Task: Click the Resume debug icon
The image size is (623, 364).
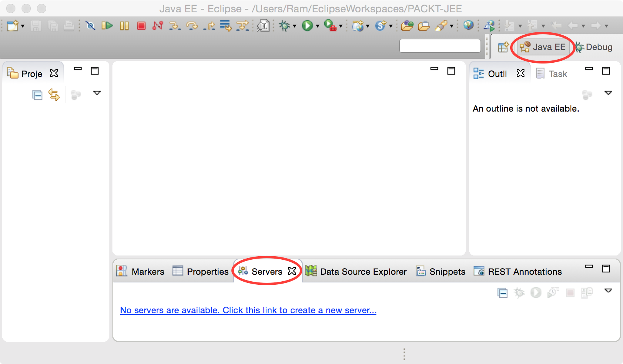Action: 107,26
